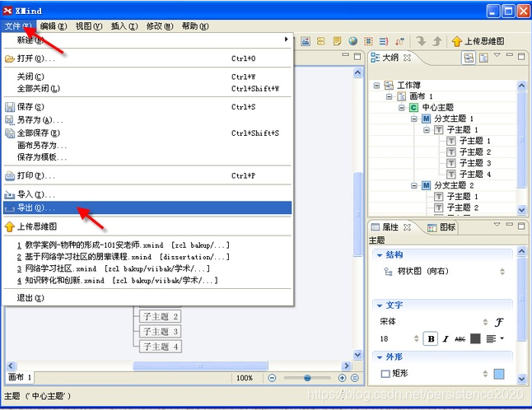Open the 修改 (Modify) menu

coord(160,26)
